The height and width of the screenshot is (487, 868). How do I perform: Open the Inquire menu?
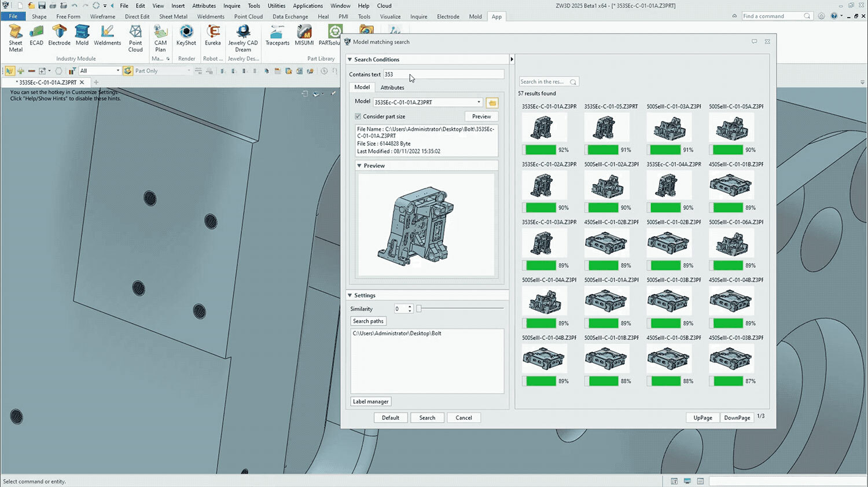231,6
